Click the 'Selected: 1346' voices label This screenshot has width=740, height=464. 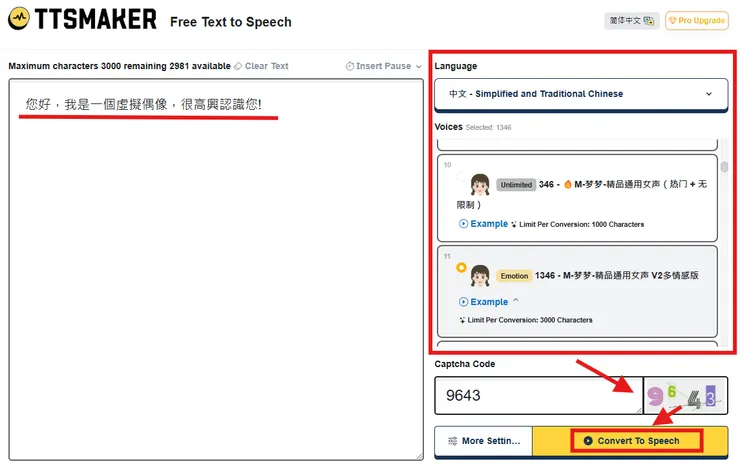pos(488,127)
